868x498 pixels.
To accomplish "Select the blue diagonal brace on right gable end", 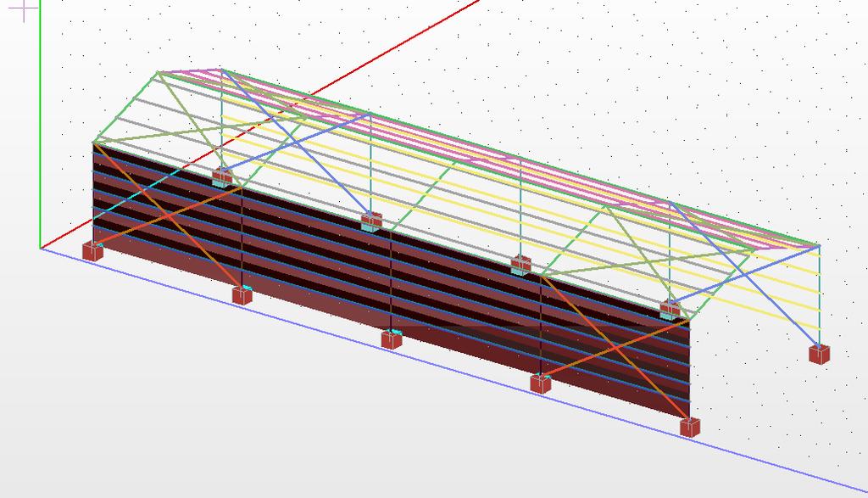I will pyautogui.click(x=744, y=274).
